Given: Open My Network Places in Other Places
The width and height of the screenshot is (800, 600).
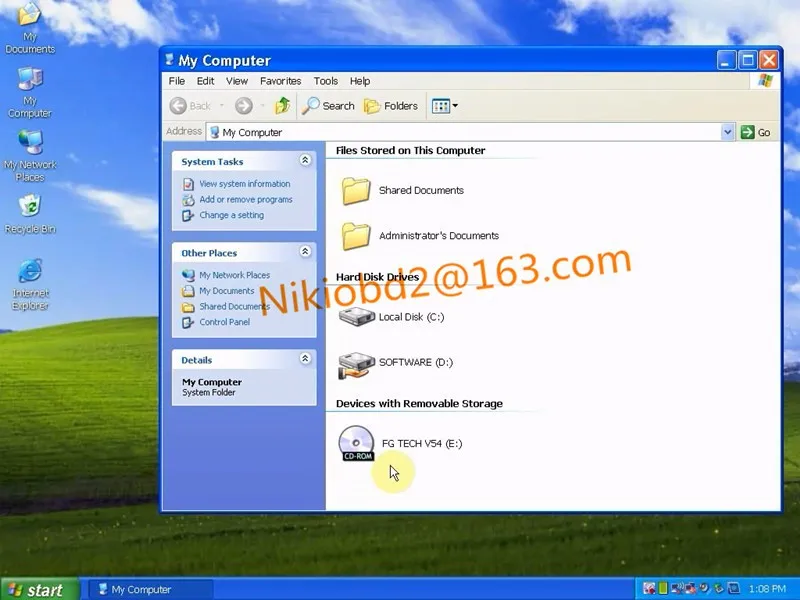Looking at the screenshot, I should point(234,275).
